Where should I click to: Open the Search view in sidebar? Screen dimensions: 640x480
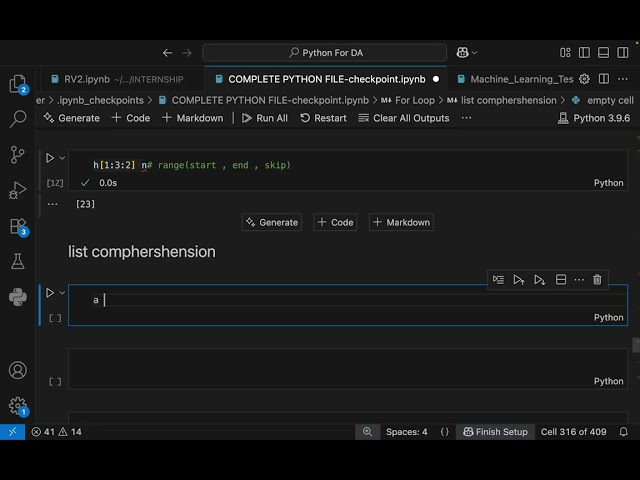click(x=17, y=119)
